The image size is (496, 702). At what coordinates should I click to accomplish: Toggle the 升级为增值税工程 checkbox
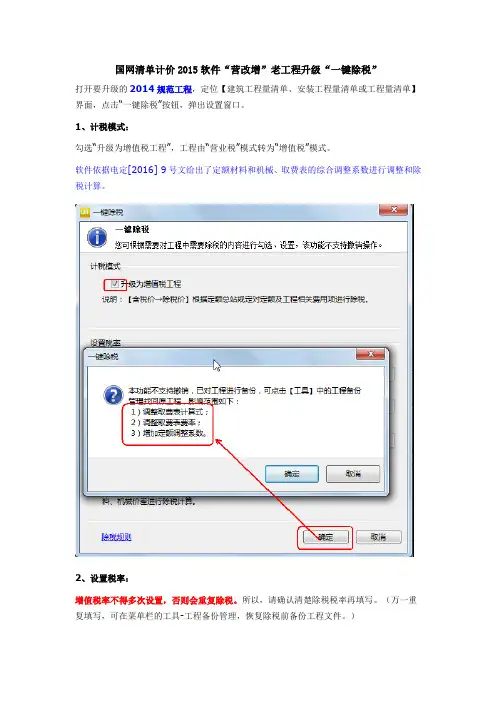pos(115,284)
